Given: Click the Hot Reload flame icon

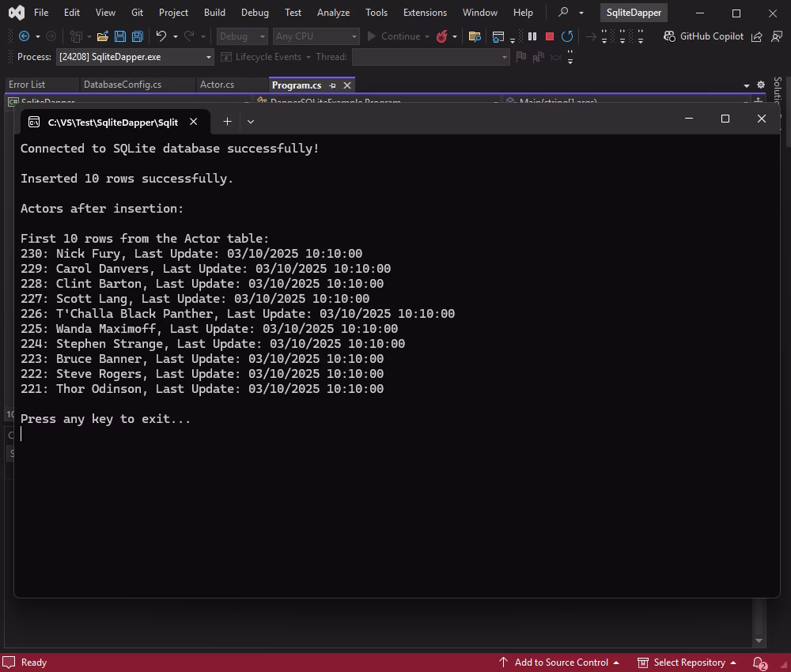Looking at the screenshot, I should [443, 36].
